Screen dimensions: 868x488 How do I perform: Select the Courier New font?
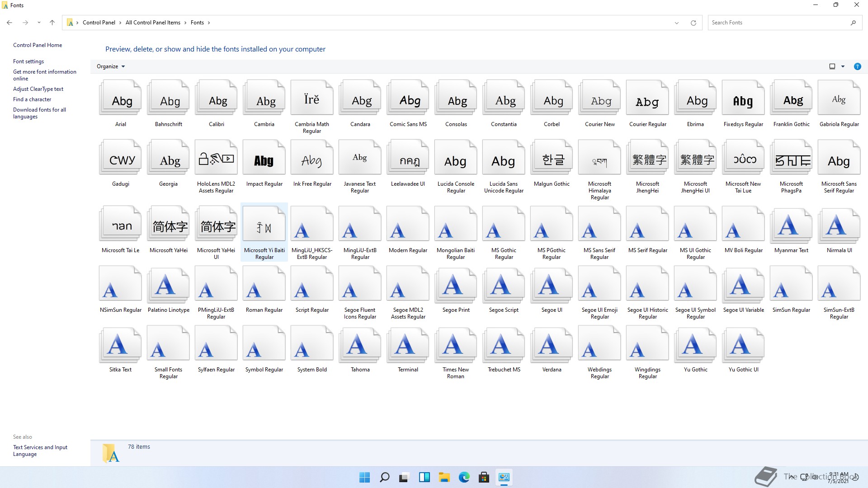coord(599,98)
